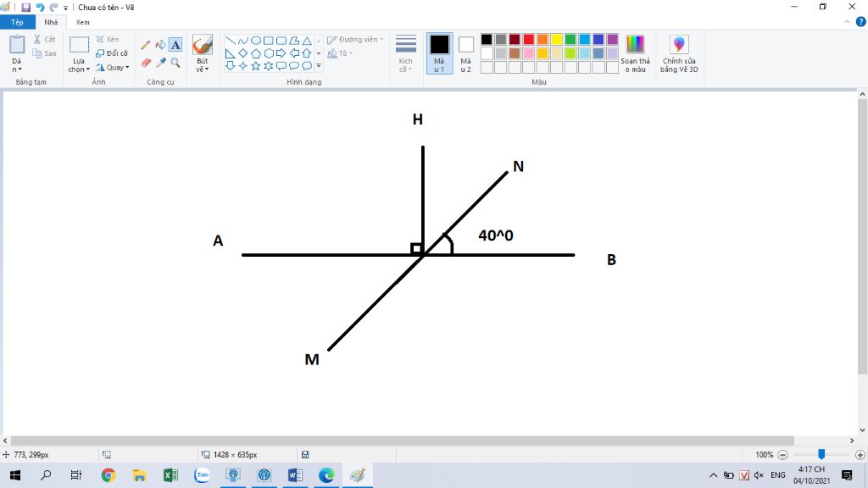Click the zoom in plus button
The height and width of the screenshot is (488, 868).
[860, 455]
